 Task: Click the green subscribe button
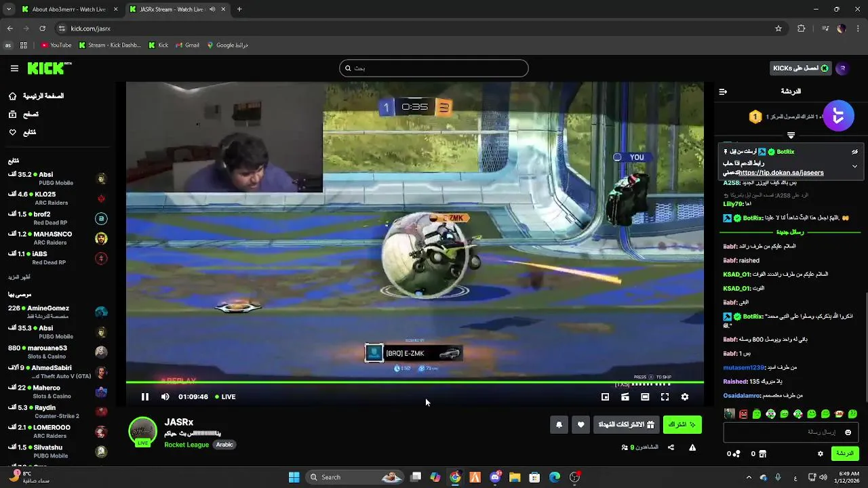click(682, 425)
